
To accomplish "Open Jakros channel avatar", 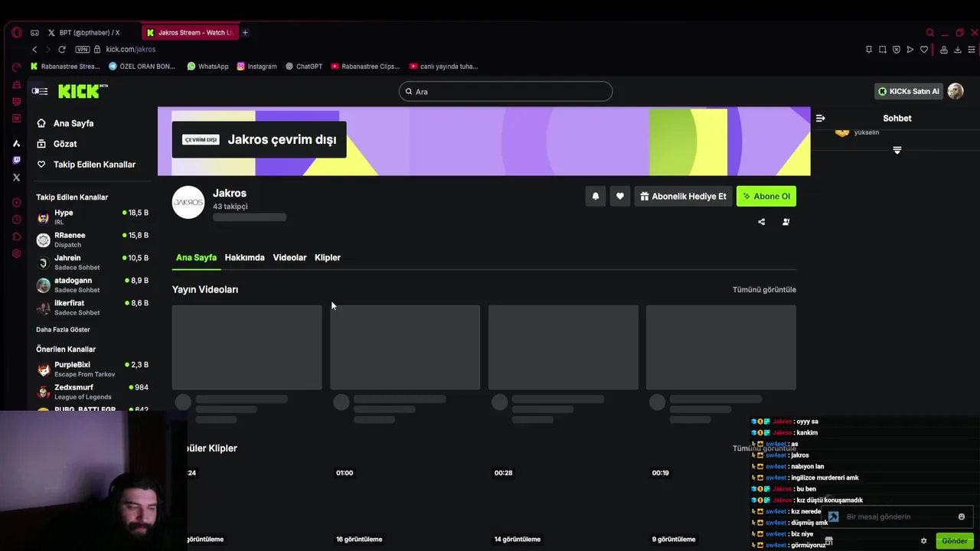I will pos(188,202).
